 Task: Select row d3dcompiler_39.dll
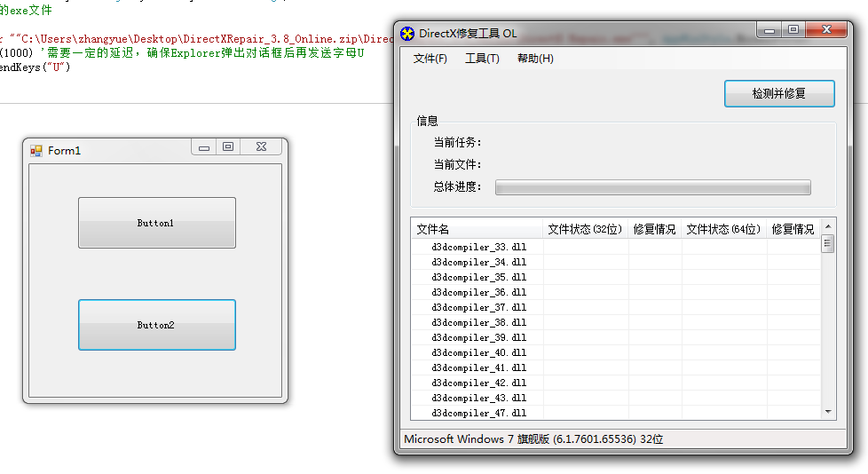point(616,337)
